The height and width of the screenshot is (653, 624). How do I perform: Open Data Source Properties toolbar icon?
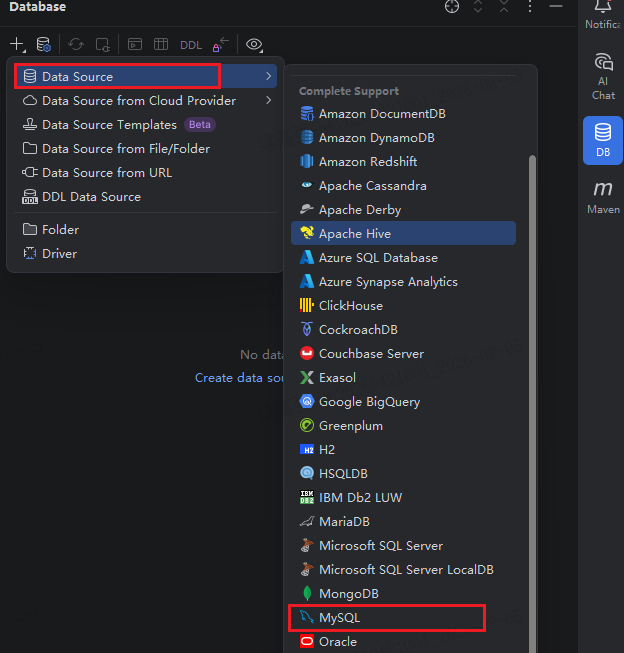pos(43,44)
